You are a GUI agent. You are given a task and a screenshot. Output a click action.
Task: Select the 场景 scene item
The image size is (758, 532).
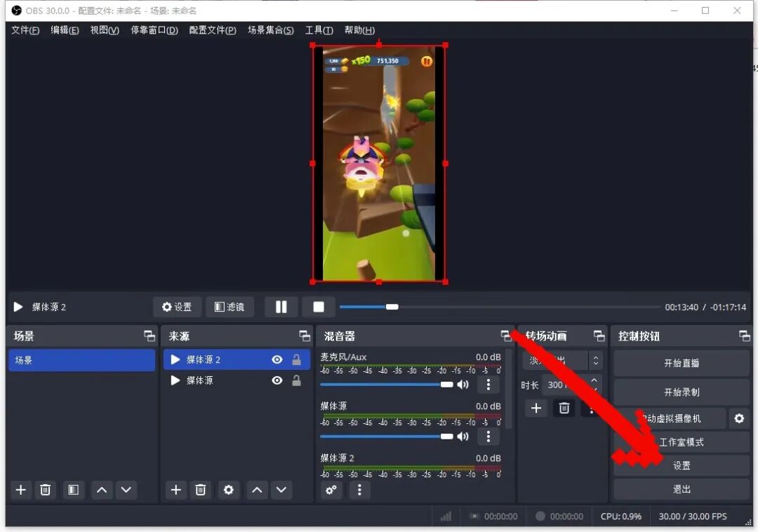81,360
